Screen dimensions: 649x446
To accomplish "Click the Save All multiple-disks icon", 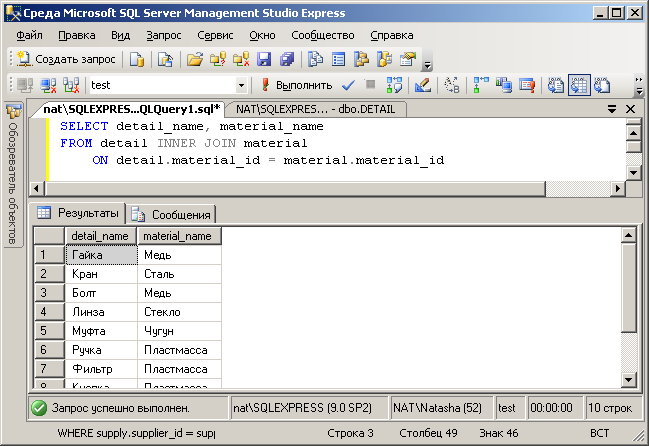I will [x=287, y=60].
